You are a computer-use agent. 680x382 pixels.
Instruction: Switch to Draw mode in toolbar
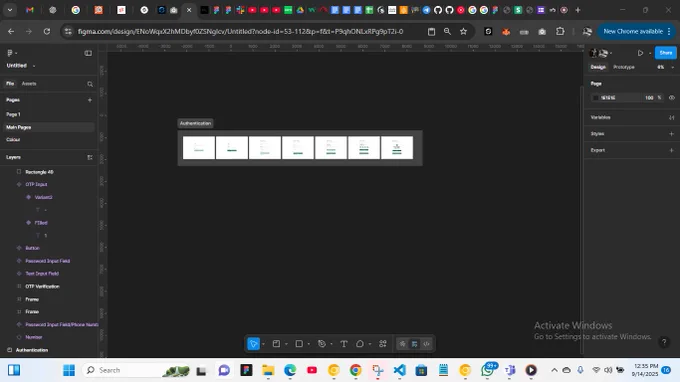pos(402,344)
